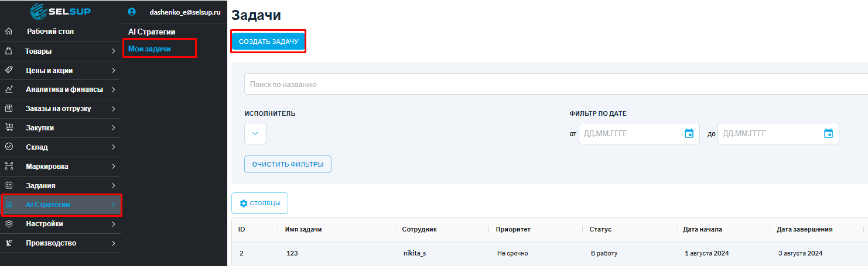
Task: Expand the Настройки menu section
Action: pos(113,224)
